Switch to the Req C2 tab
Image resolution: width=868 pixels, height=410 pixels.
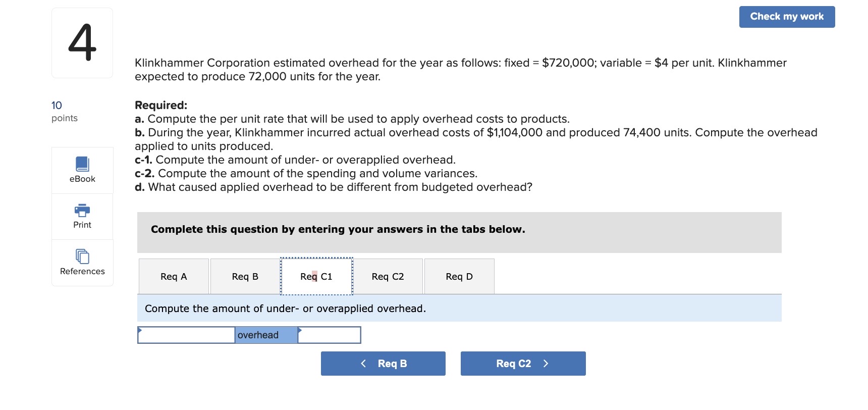tap(388, 276)
